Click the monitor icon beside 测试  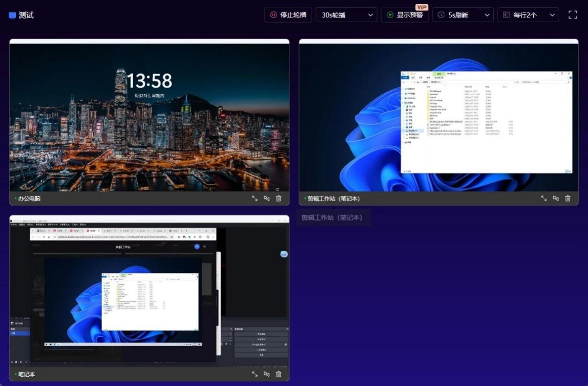point(12,15)
